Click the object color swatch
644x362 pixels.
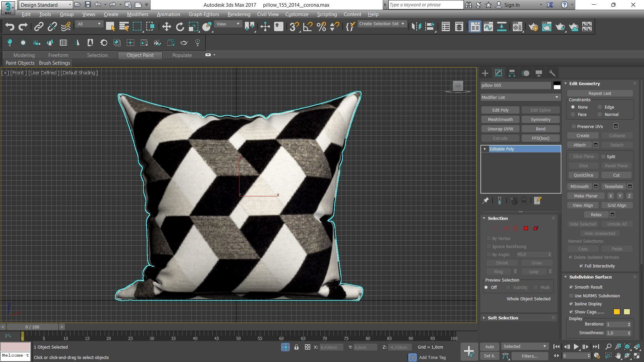click(557, 85)
